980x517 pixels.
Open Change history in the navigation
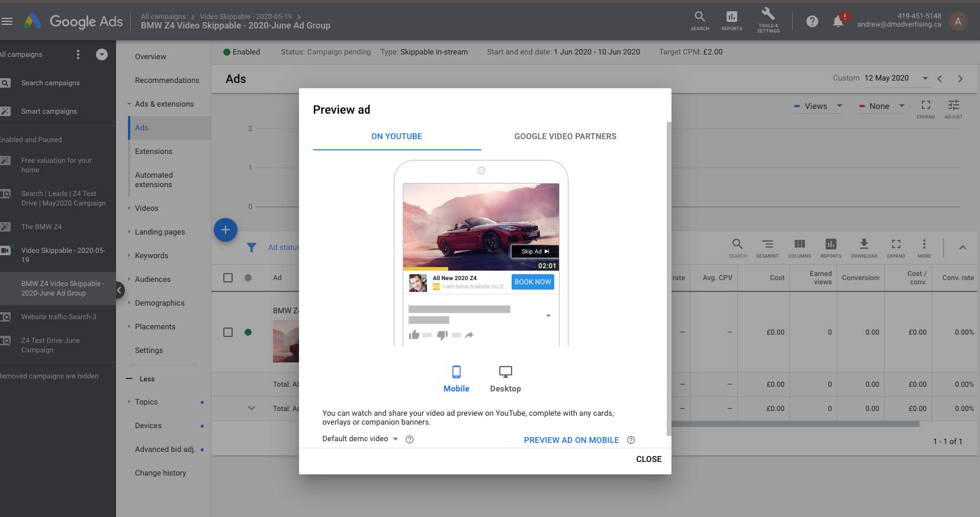160,473
